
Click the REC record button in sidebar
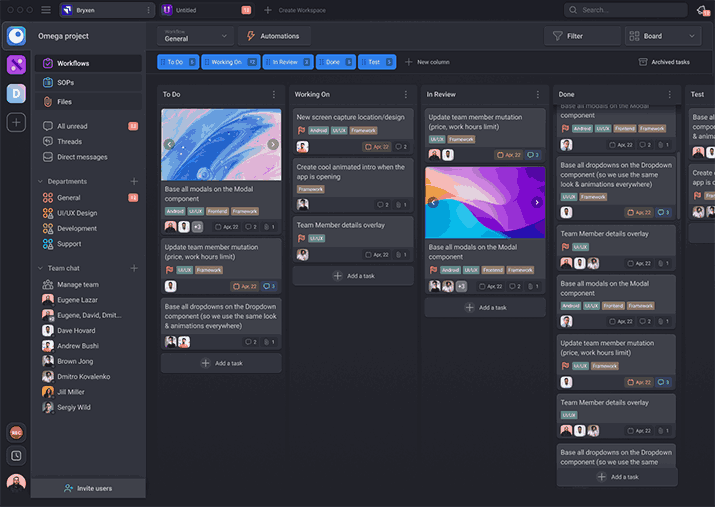tap(16, 432)
